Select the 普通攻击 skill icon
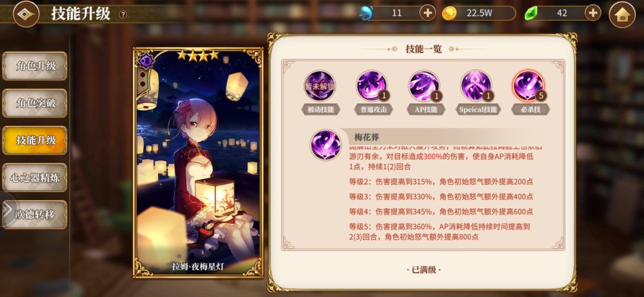This screenshot has height=297, width=644. click(371, 86)
